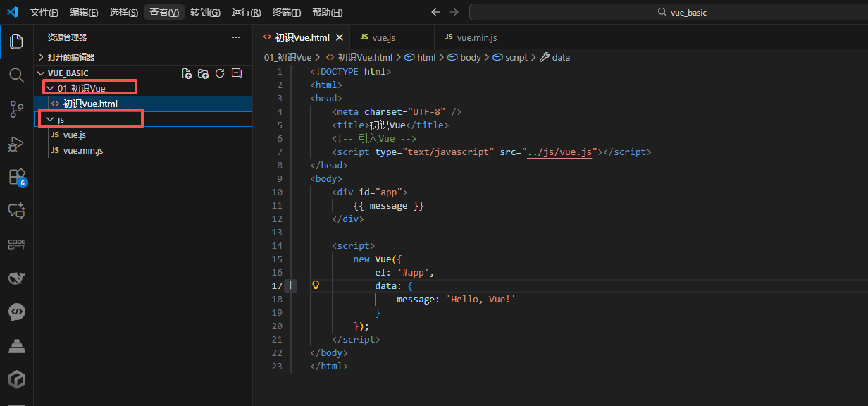Open the Run and Debug view

(16, 143)
